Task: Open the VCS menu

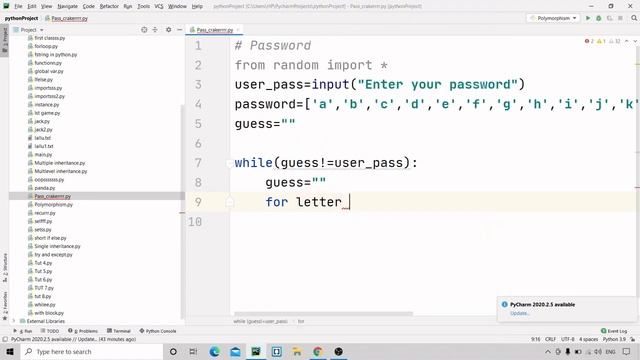Action: [x=159, y=6]
